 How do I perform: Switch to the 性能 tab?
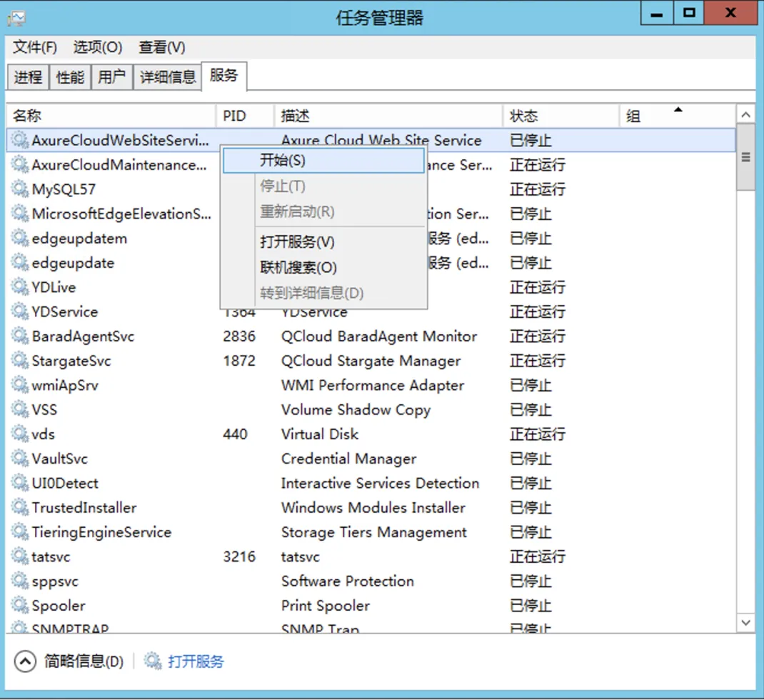[69, 77]
